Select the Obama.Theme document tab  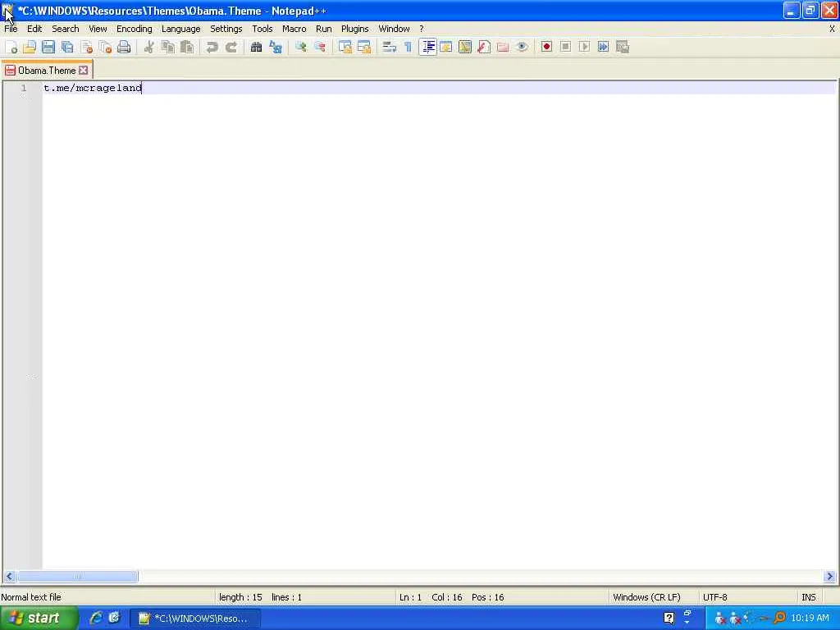tap(47, 71)
